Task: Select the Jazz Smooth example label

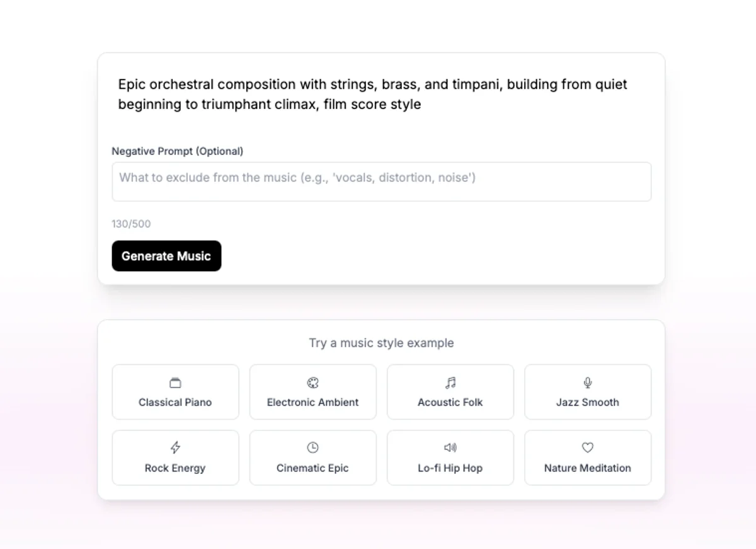Action: [x=588, y=402]
